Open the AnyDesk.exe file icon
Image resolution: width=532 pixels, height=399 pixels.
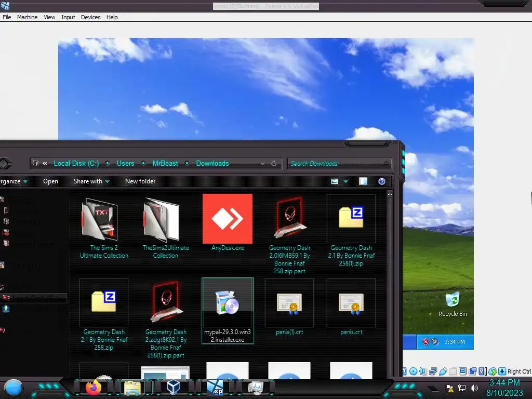point(228,219)
